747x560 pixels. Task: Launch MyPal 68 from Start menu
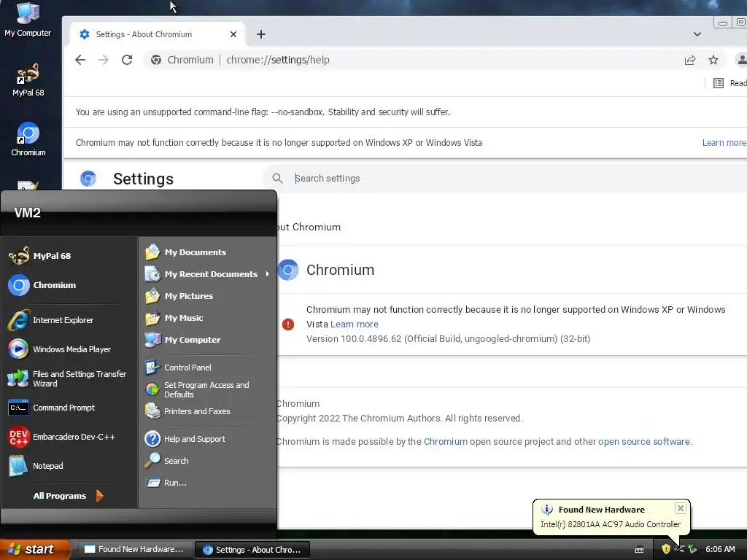[x=69, y=256]
